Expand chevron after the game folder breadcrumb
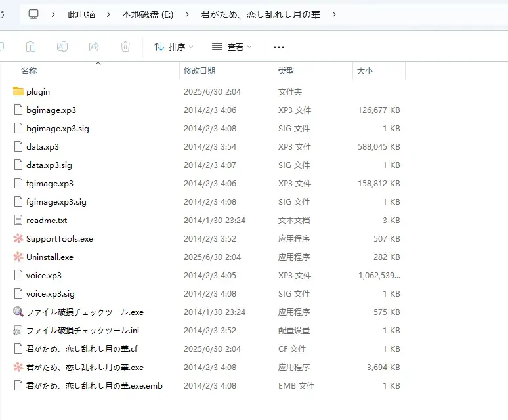This screenshot has height=420, width=508. coord(334,14)
